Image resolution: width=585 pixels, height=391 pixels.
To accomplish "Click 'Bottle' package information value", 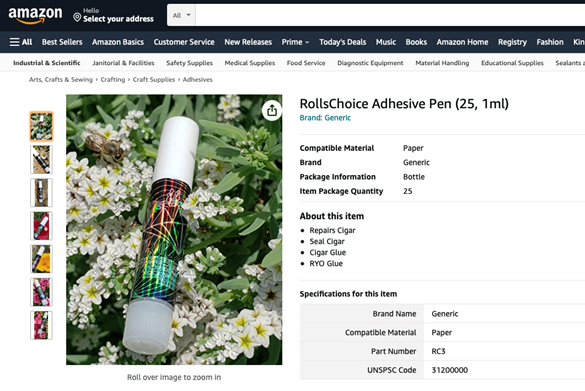I will click(414, 177).
